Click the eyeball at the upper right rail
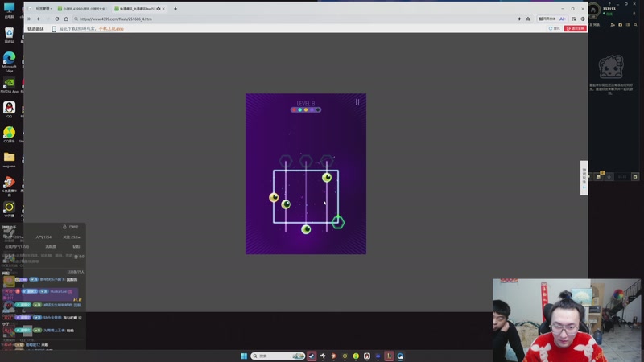The image size is (644, 362). (x=327, y=177)
